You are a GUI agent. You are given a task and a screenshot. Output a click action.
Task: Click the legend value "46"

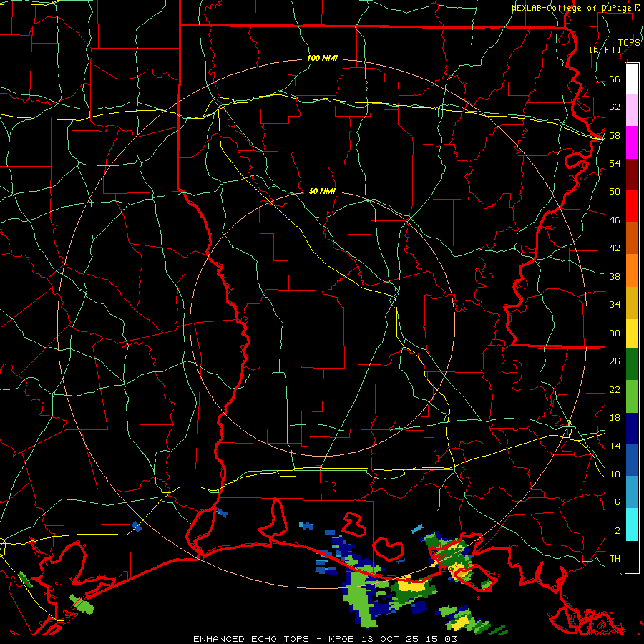click(x=615, y=220)
